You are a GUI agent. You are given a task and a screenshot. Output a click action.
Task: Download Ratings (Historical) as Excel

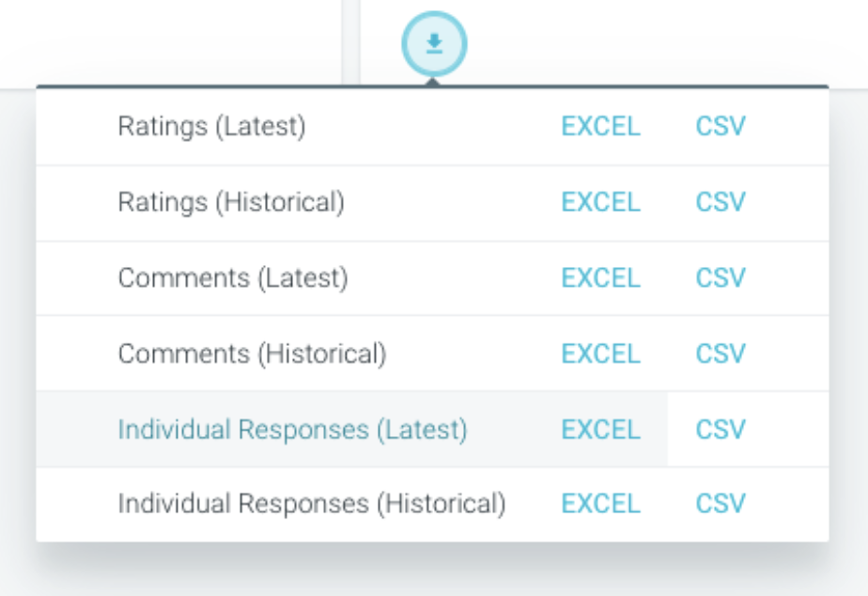coord(600,202)
